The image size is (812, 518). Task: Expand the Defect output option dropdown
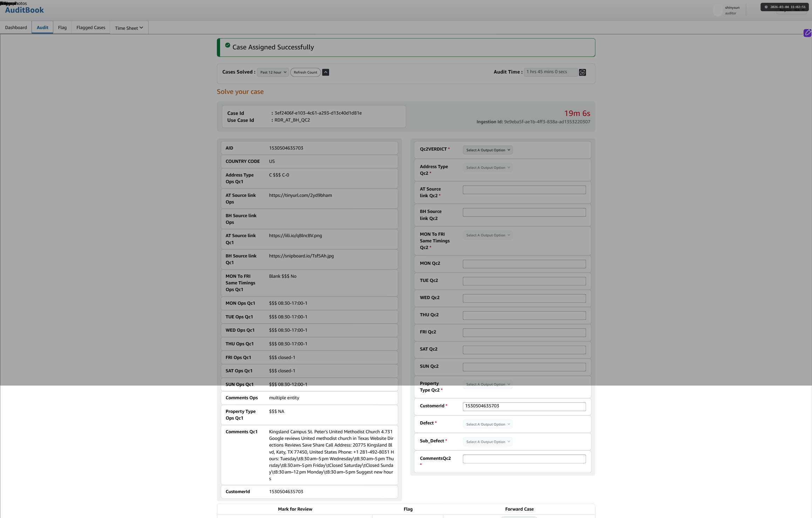pyautogui.click(x=487, y=424)
